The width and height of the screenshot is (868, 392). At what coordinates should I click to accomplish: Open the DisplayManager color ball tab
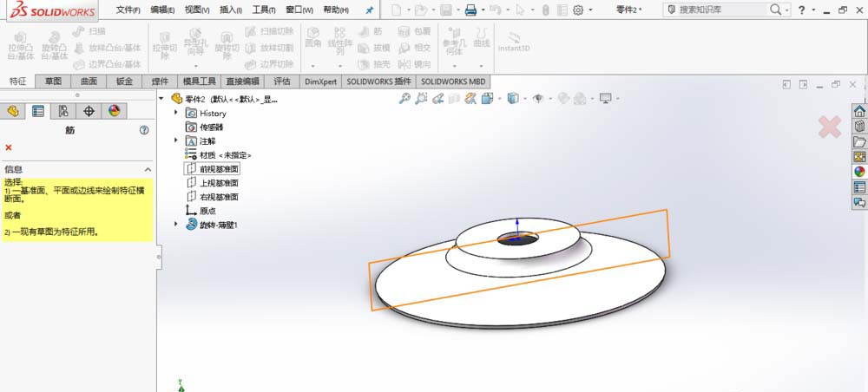pyautogui.click(x=114, y=111)
